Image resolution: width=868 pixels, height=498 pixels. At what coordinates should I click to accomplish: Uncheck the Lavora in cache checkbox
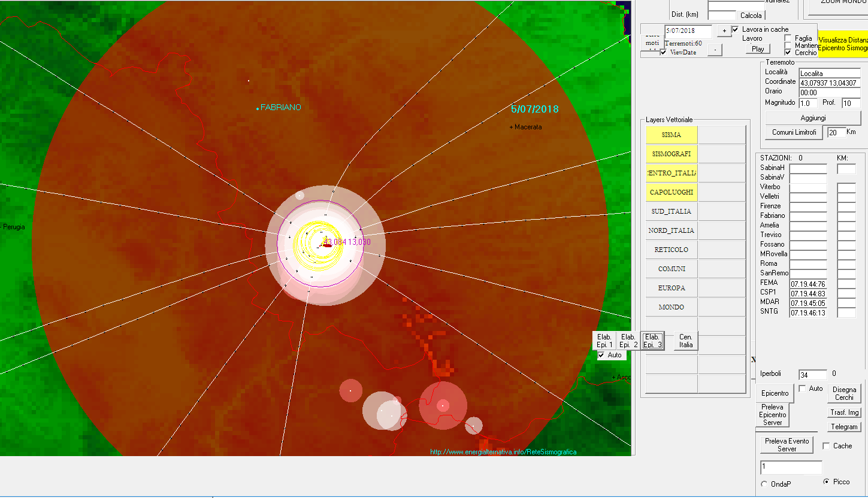tap(736, 29)
